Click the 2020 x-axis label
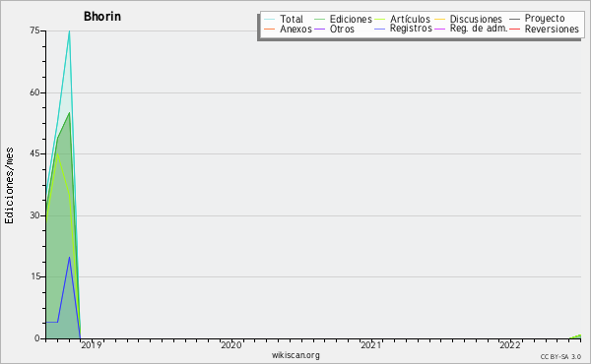591x364 pixels. click(231, 345)
